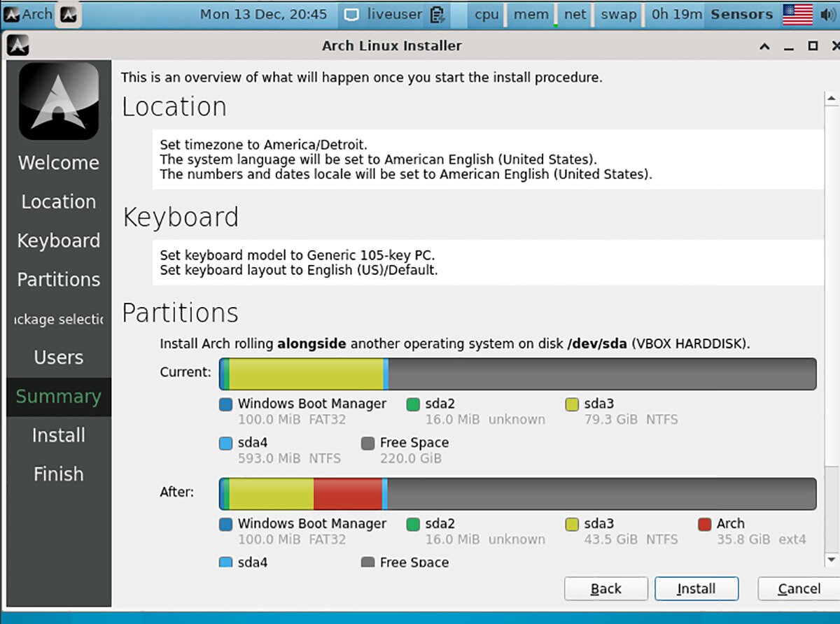Click the scrollbar down arrow

click(x=832, y=559)
